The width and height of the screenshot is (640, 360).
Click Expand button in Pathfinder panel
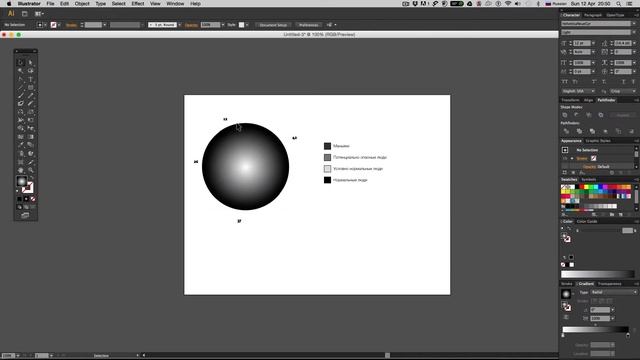tap(623, 116)
